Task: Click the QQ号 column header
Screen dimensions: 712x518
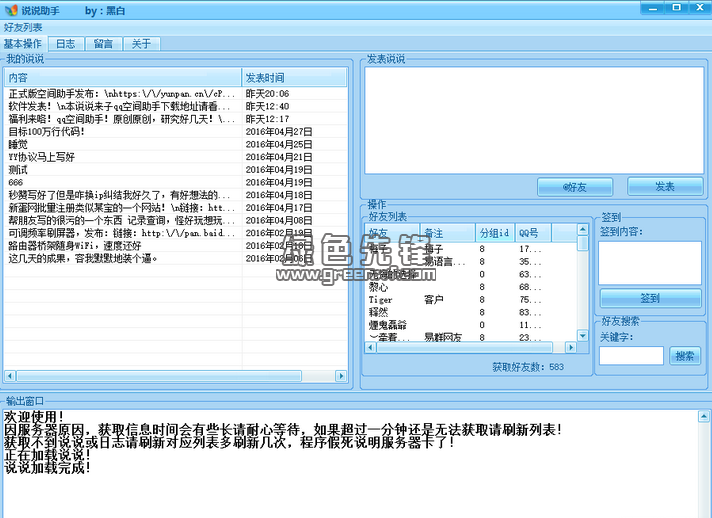Action: click(x=533, y=233)
